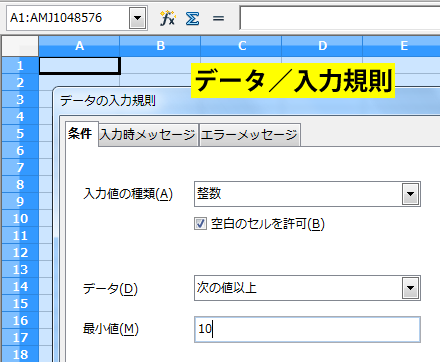Open the 入力値の種類 dropdown showing 整数
440x362 pixels.
tap(307, 194)
